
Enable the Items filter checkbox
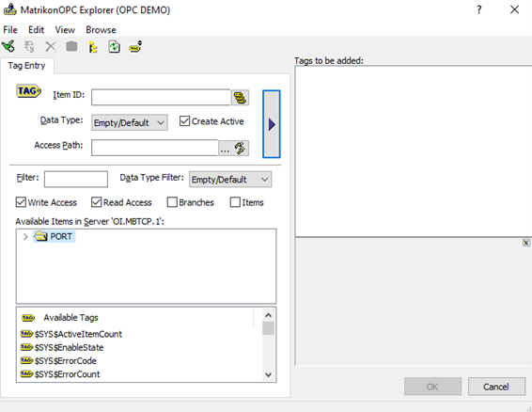click(235, 202)
